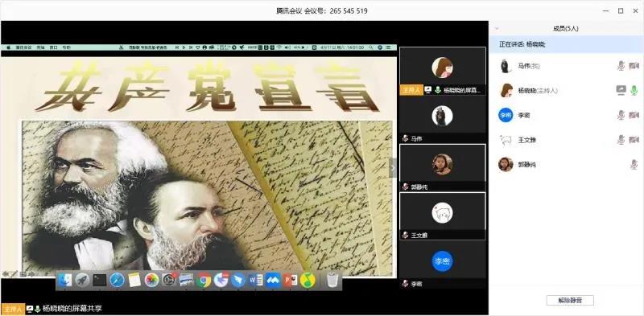This screenshot has height=316, width=644.
Task: Click 杨晓晓's screen sharing icon in member list
Action: pyautogui.click(x=621, y=90)
